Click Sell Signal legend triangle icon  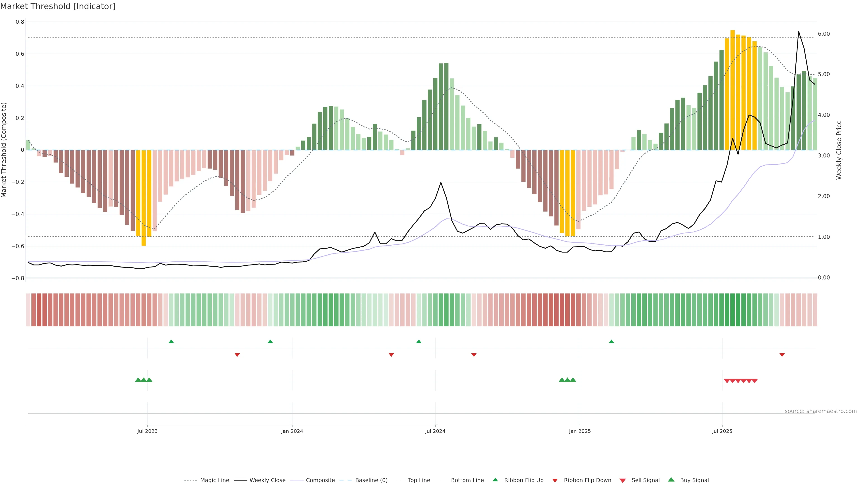click(622, 480)
